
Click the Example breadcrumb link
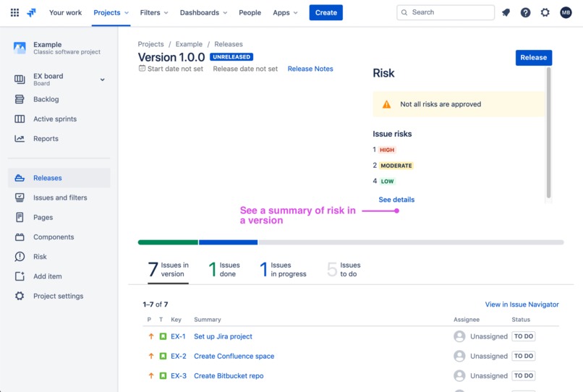click(x=189, y=44)
